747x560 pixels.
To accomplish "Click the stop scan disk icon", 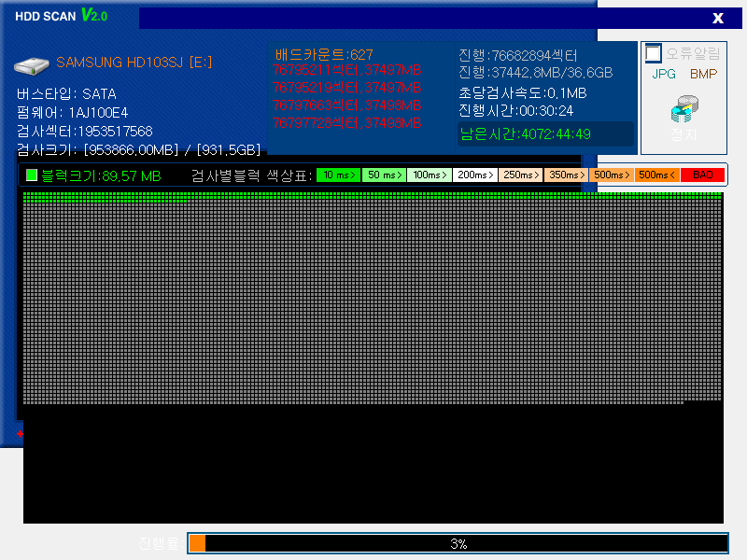I will [684, 108].
